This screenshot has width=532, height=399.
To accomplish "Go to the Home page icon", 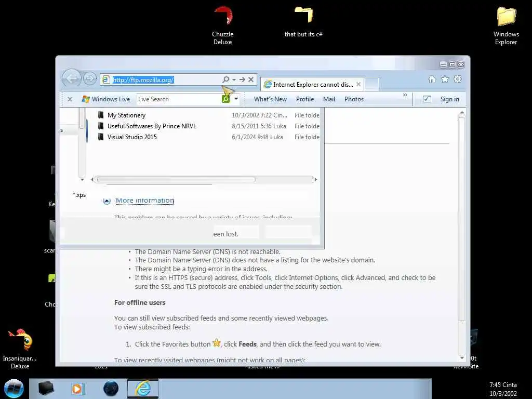I will tap(432, 79).
